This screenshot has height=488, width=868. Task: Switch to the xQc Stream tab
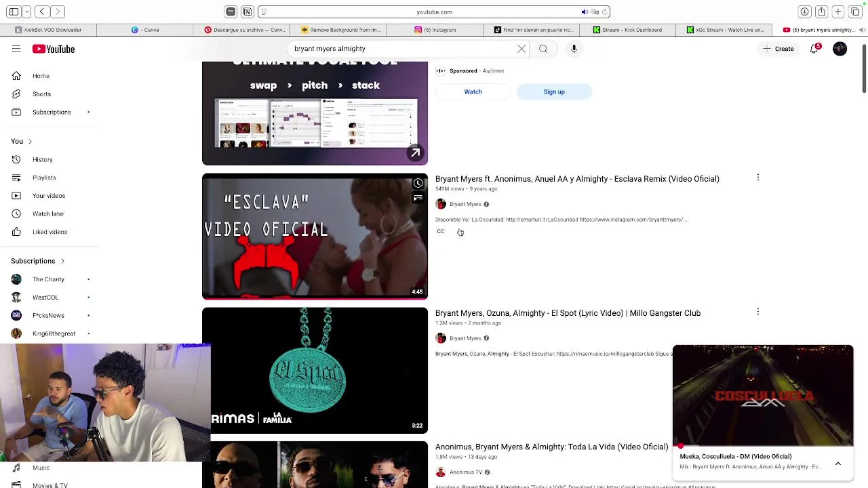[x=725, y=30]
